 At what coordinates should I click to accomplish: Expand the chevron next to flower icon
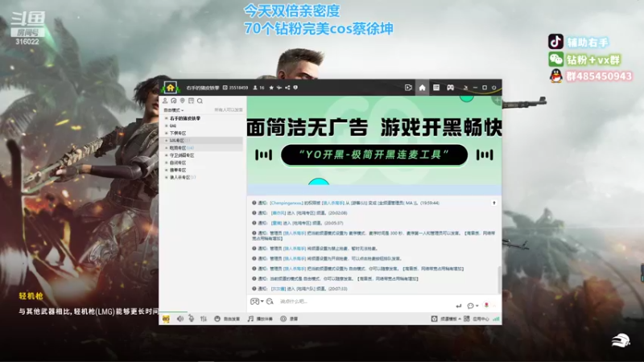(x=494, y=306)
